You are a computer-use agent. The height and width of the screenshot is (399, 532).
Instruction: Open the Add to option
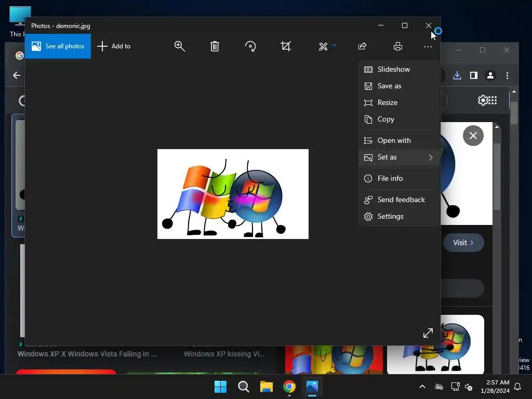114,46
